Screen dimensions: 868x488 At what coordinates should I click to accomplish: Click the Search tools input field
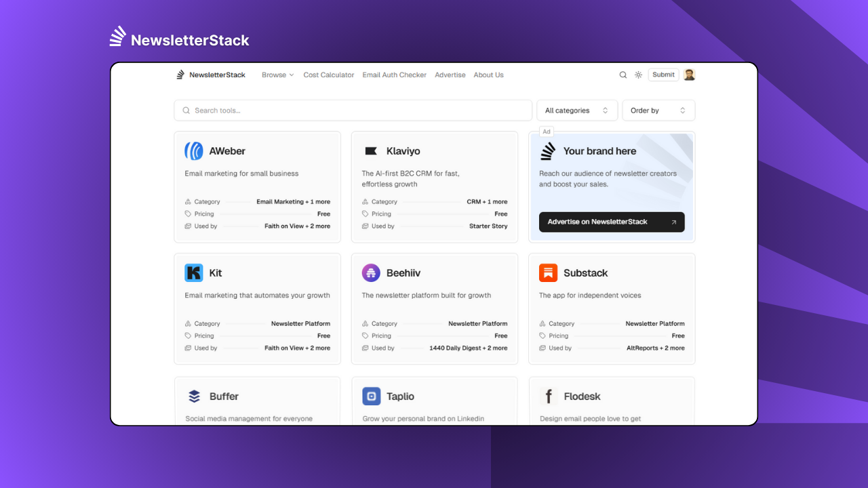click(353, 110)
